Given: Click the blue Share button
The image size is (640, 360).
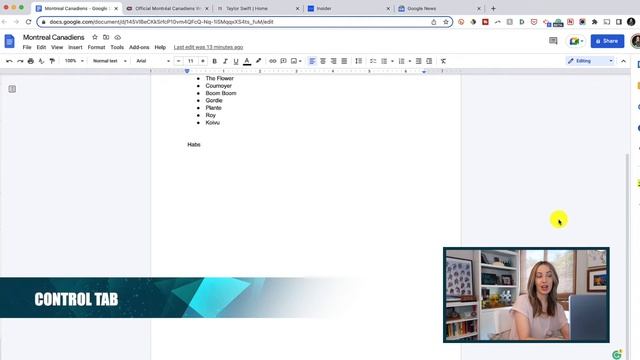Looking at the screenshot, I should 607,41.
